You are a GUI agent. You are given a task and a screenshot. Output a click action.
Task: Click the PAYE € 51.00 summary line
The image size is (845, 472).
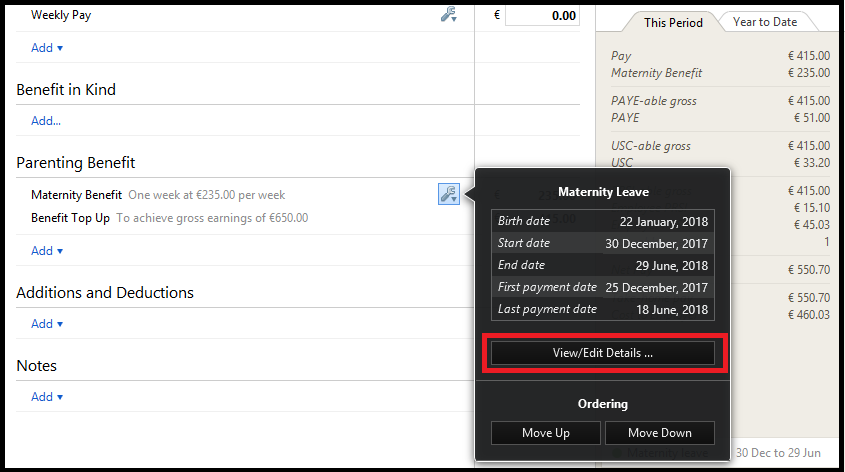pos(720,117)
